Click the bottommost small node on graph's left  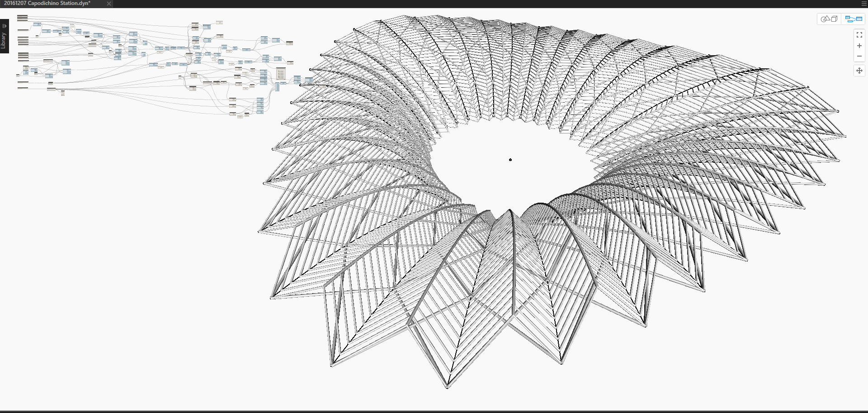tap(62, 93)
